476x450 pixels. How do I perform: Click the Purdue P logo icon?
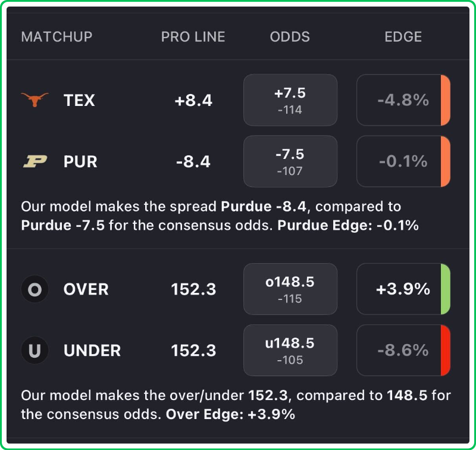pyautogui.click(x=35, y=161)
